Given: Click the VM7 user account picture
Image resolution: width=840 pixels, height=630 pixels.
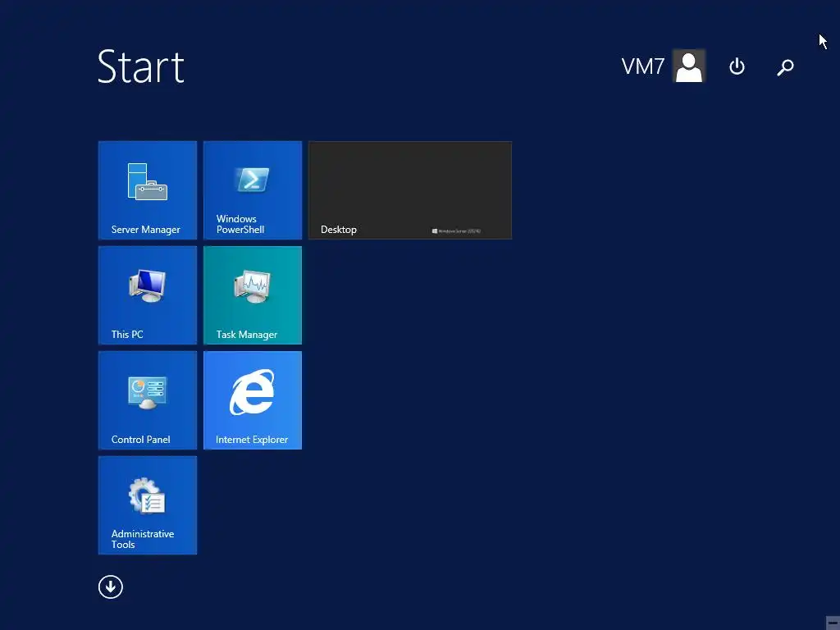Looking at the screenshot, I should [689, 66].
